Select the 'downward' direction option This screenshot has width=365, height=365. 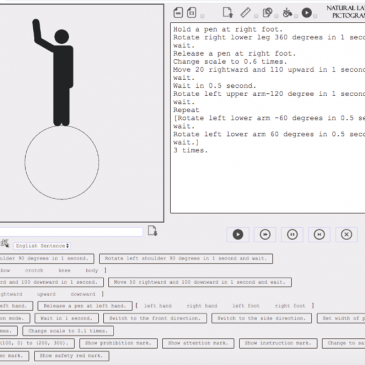coord(83,294)
